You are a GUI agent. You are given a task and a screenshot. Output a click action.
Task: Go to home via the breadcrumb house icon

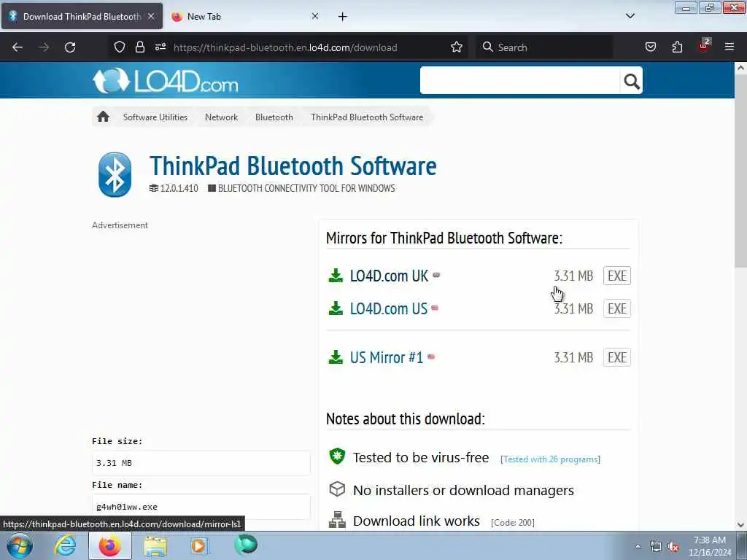tap(103, 117)
